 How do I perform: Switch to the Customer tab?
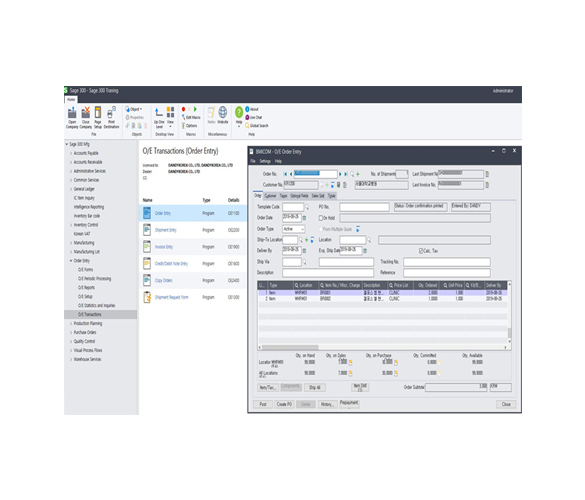[x=270, y=196]
